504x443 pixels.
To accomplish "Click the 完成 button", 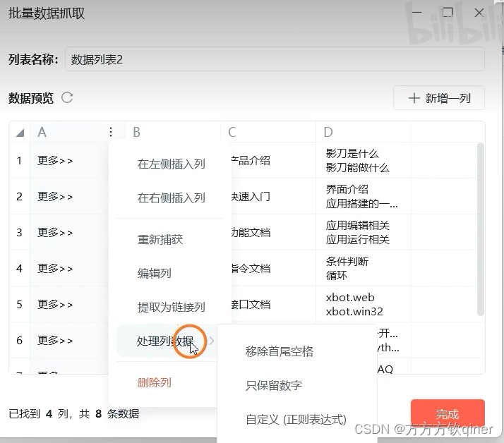I will tap(448, 414).
